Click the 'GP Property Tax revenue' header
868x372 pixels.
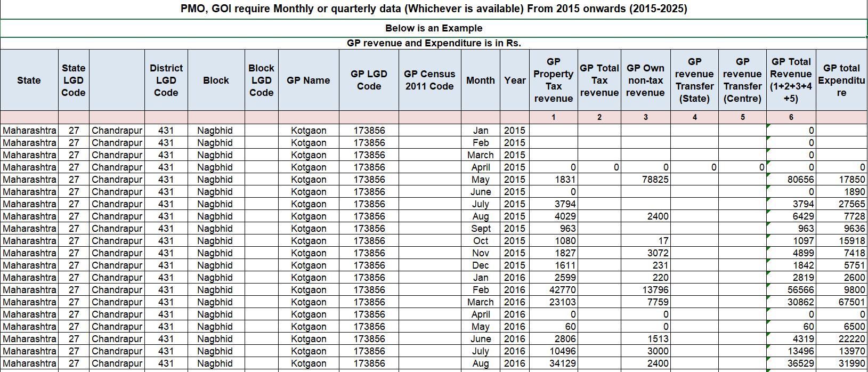[553, 80]
